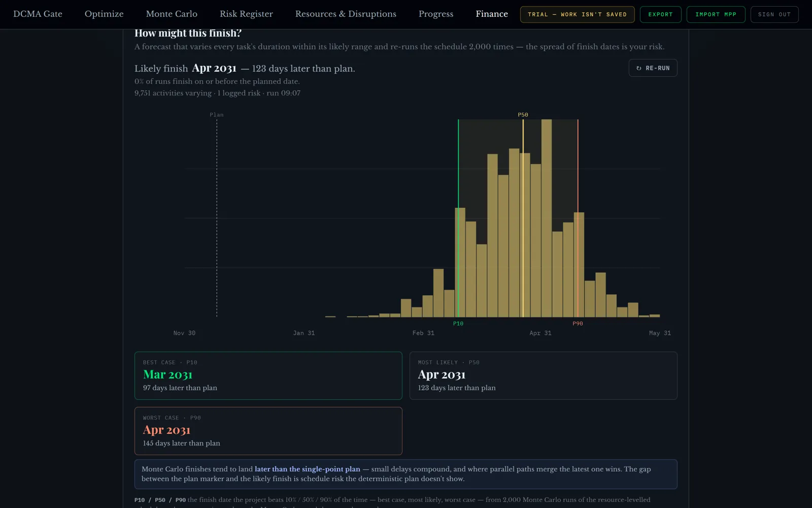Viewport: 812px width, 508px height.
Task: Click the 'Apr 31' axis label
Action: pyautogui.click(x=540, y=333)
